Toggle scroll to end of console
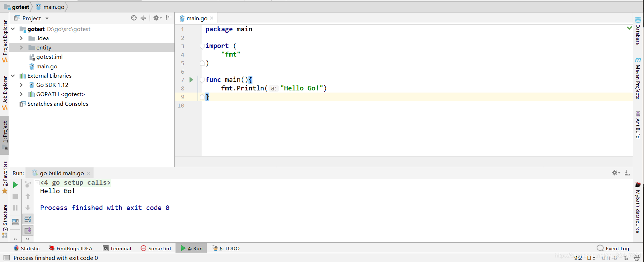This screenshot has width=644, height=262. [x=28, y=230]
